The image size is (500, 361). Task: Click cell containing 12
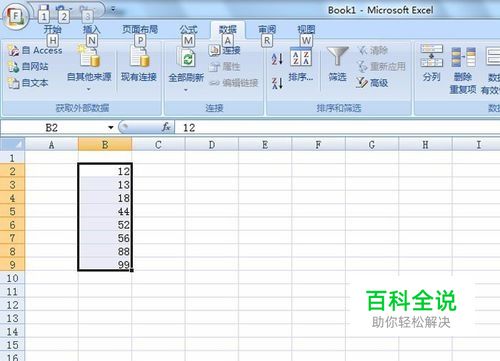pos(105,171)
